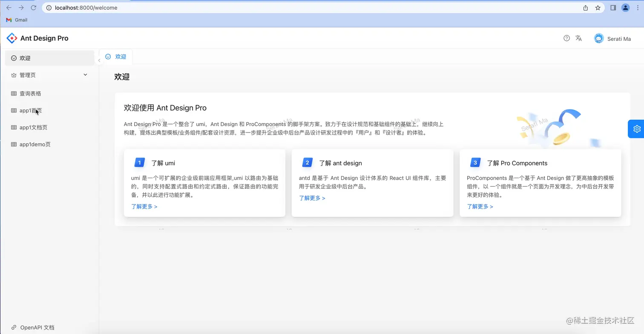Expand the 管理页 submenu arrow
644x334 pixels.
85,75
